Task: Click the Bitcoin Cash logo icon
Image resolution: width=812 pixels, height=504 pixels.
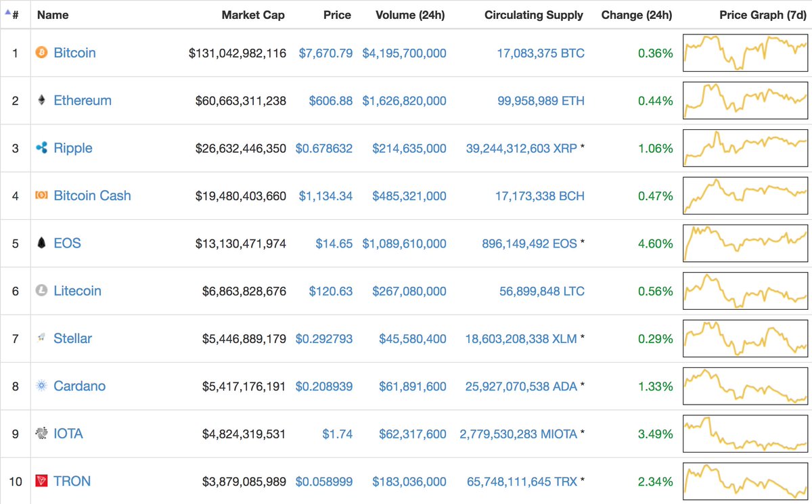Action: tap(42, 196)
